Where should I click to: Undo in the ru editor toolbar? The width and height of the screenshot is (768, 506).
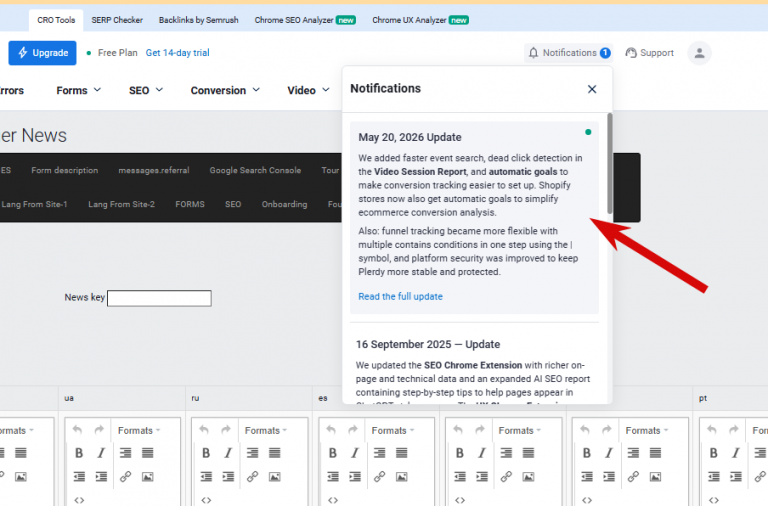(x=204, y=430)
